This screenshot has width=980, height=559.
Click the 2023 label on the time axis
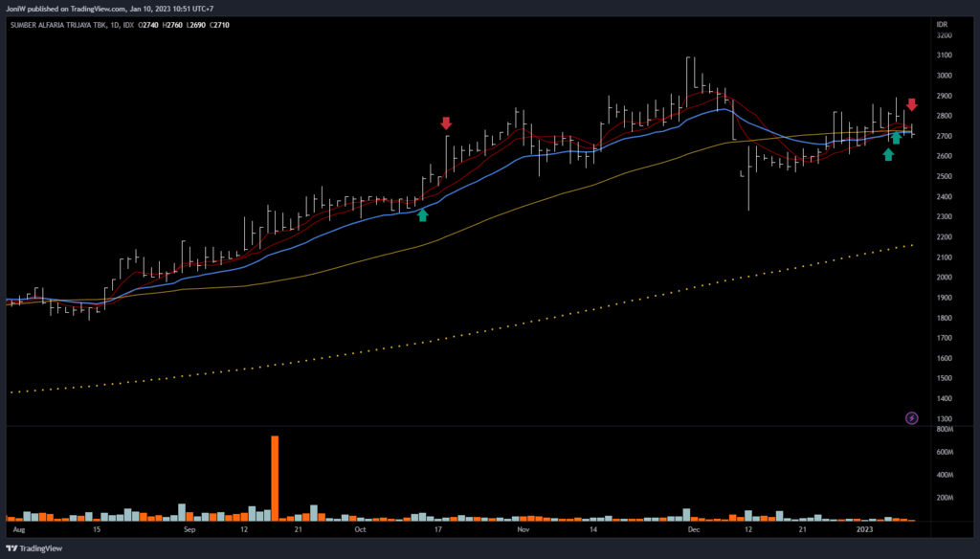coord(865,528)
